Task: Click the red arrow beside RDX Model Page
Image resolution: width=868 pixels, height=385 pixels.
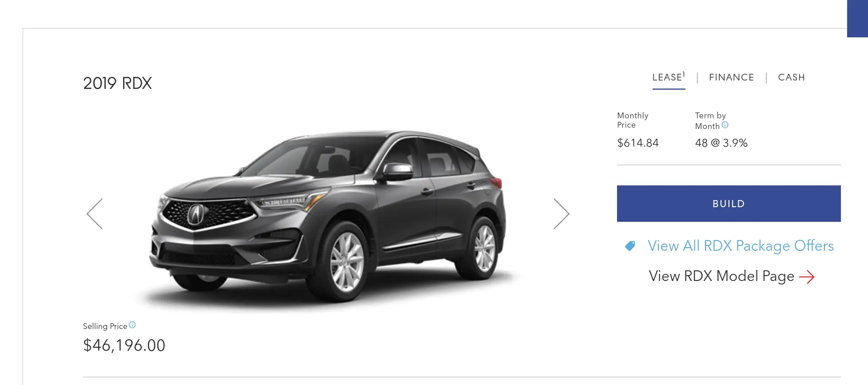Action: coord(807,277)
